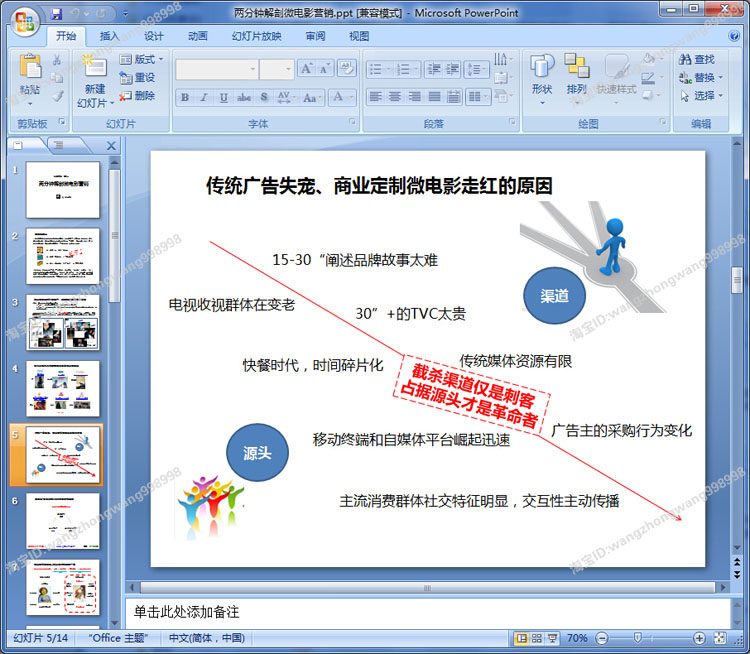Expand the font name combo box
This screenshot has width=750, height=654.
(253, 69)
